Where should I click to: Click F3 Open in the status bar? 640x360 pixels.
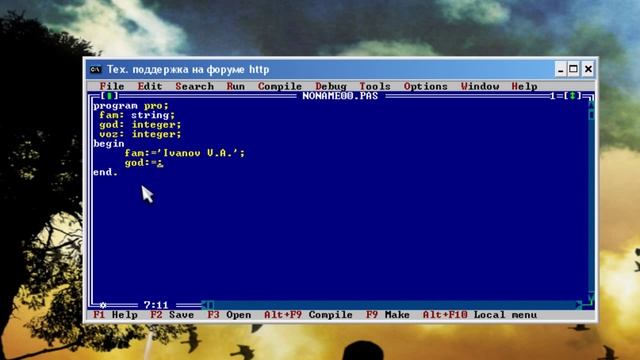click(229, 315)
